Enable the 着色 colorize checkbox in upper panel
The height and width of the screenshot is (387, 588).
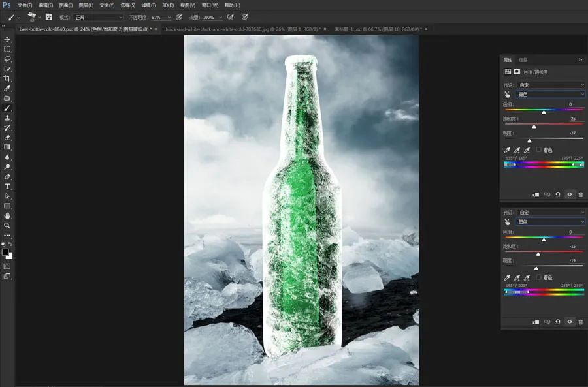[x=538, y=150]
